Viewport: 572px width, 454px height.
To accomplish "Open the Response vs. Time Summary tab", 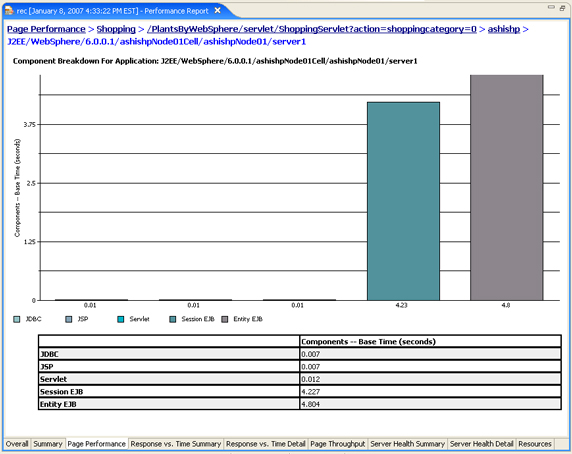I will point(176,444).
